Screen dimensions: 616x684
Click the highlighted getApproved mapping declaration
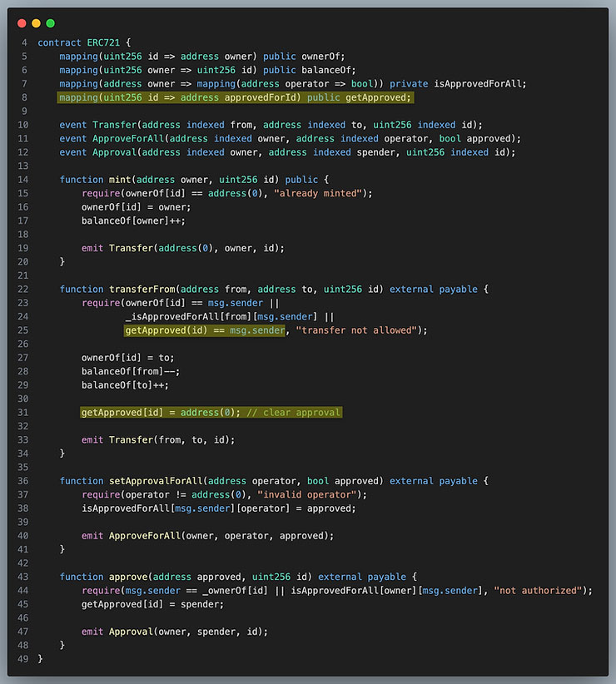[236, 97]
